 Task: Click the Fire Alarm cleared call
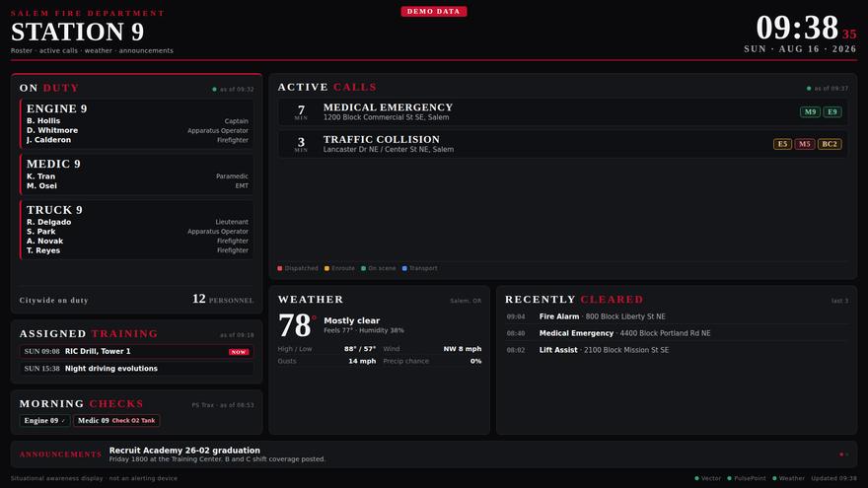tap(677, 316)
